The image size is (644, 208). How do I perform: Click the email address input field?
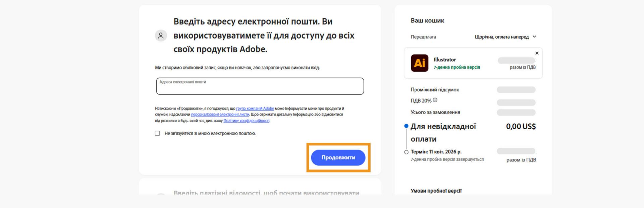(x=259, y=86)
